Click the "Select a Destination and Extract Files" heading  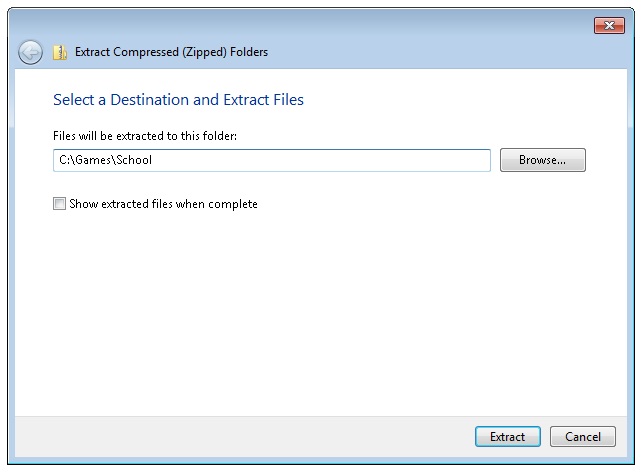coord(178,100)
